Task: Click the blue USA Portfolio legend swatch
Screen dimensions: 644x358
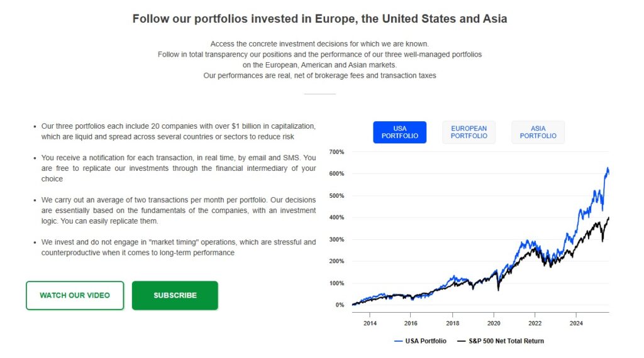Action: tap(398, 341)
